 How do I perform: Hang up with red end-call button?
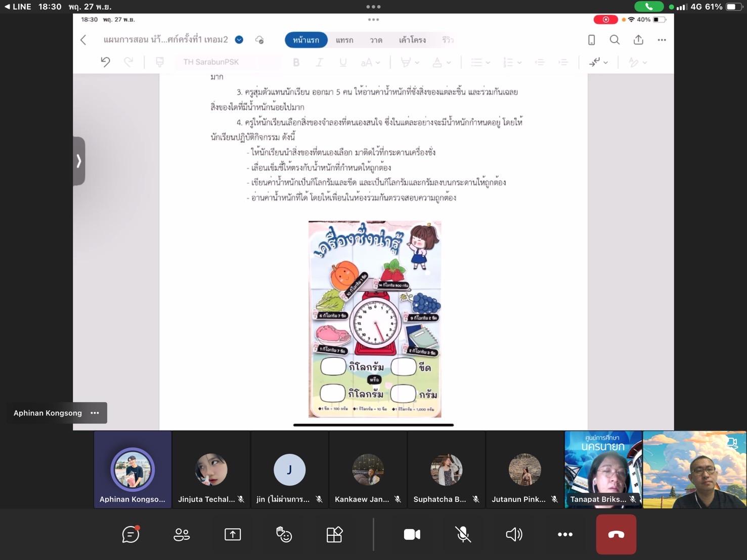coord(616,534)
